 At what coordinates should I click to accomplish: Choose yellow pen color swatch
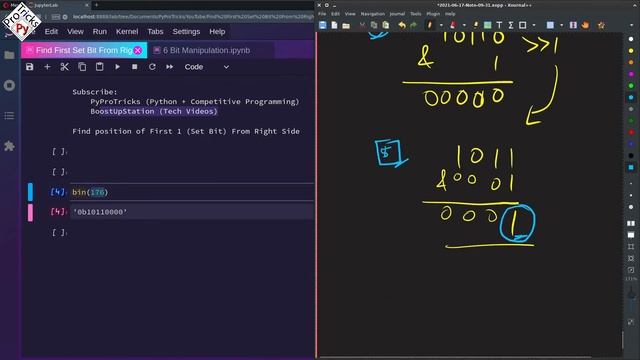point(631,51)
